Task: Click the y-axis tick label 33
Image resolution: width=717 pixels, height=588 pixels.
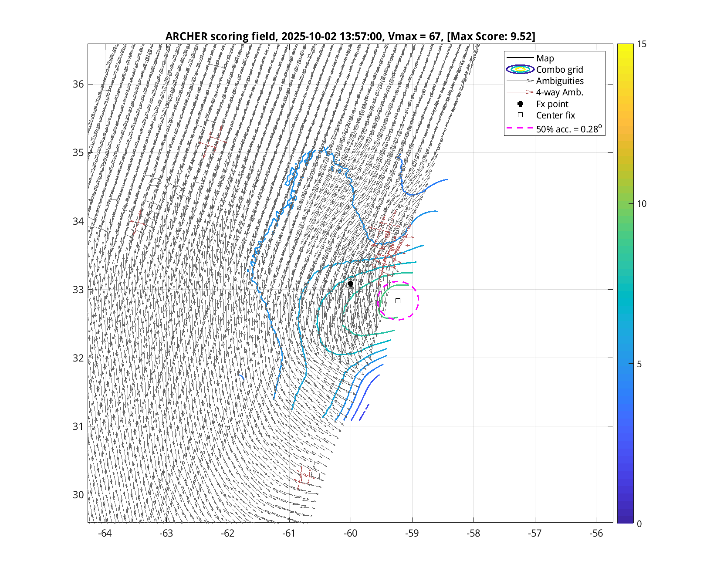Action: click(x=78, y=290)
